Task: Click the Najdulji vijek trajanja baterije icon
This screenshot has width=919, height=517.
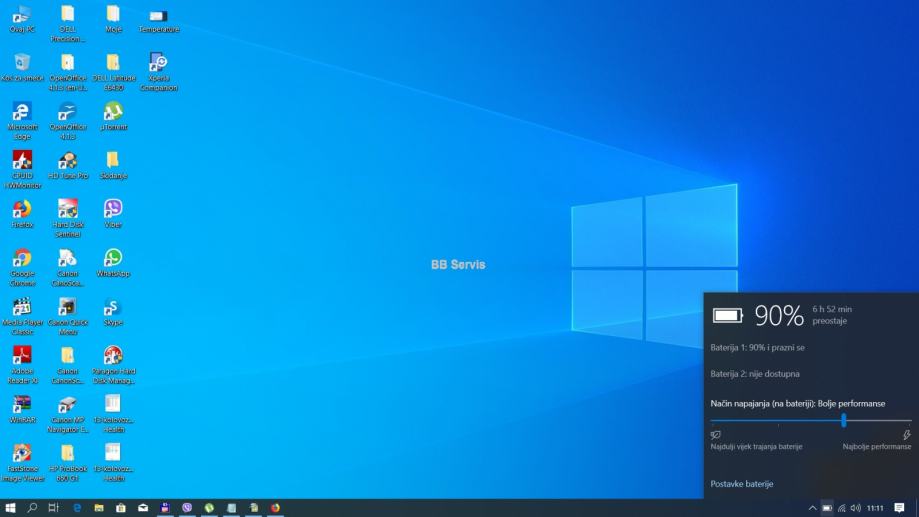Action: (x=716, y=435)
